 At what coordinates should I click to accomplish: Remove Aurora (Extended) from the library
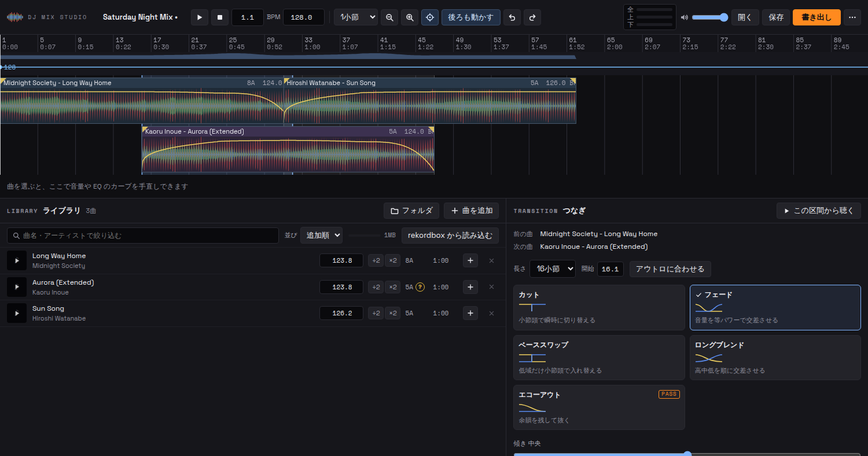pos(491,287)
